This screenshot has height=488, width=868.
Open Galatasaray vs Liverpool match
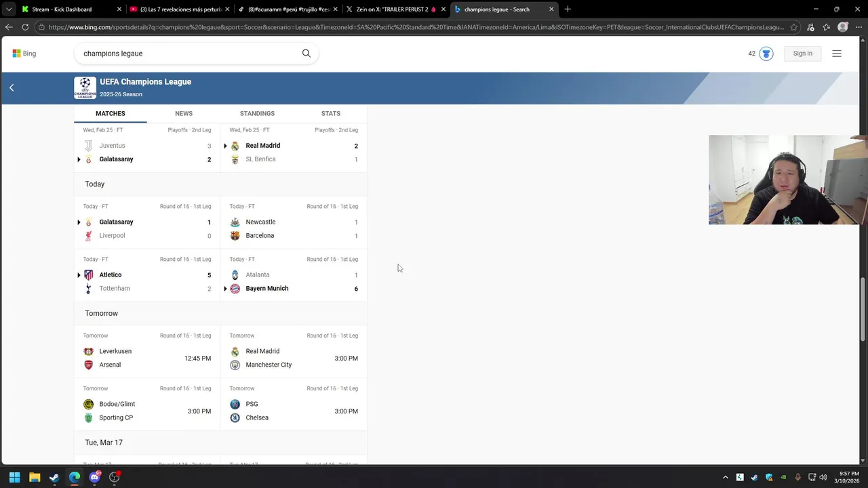coord(147,222)
